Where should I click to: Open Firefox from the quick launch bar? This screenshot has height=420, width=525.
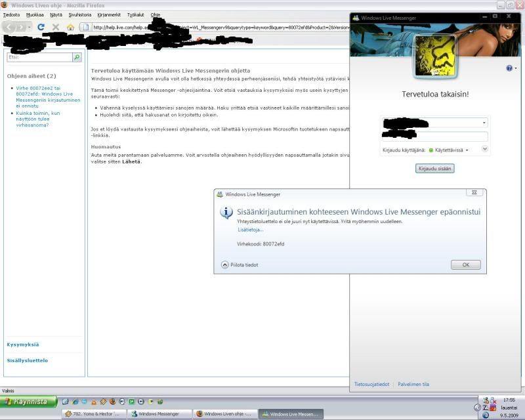click(112, 401)
